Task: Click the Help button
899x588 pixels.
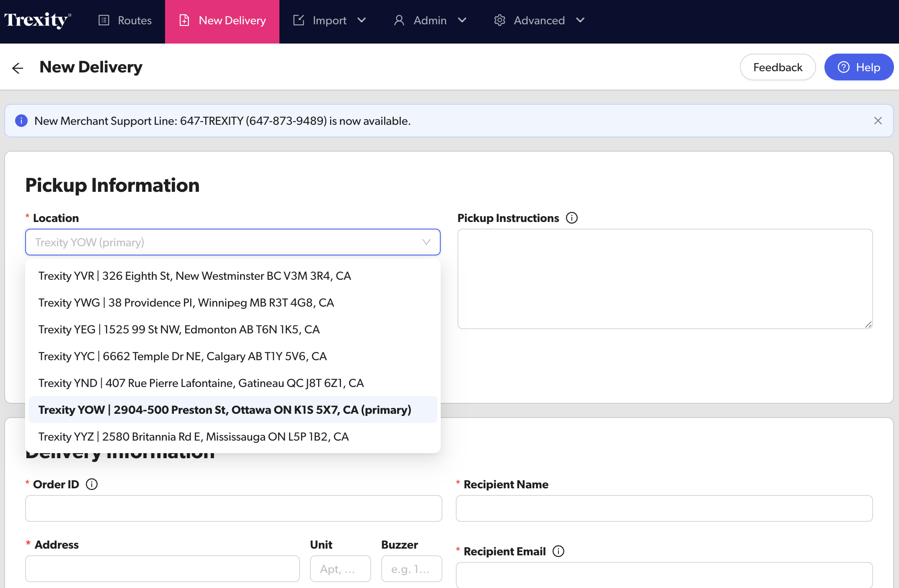Action: point(859,67)
